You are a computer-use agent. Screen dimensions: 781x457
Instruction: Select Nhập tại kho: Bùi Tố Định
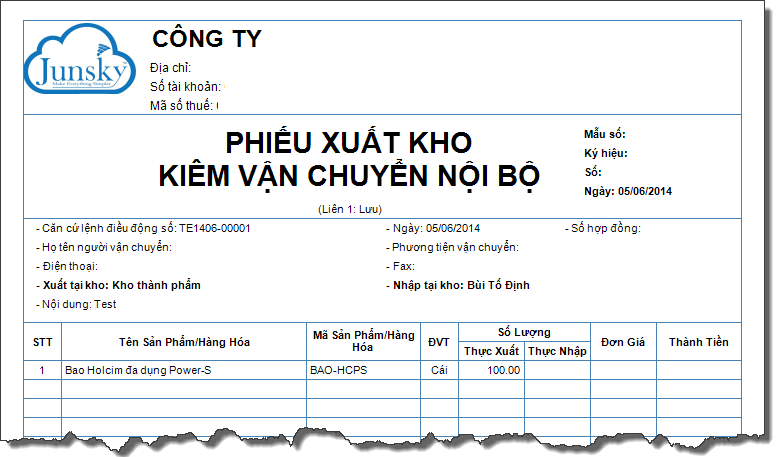tap(458, 285)
